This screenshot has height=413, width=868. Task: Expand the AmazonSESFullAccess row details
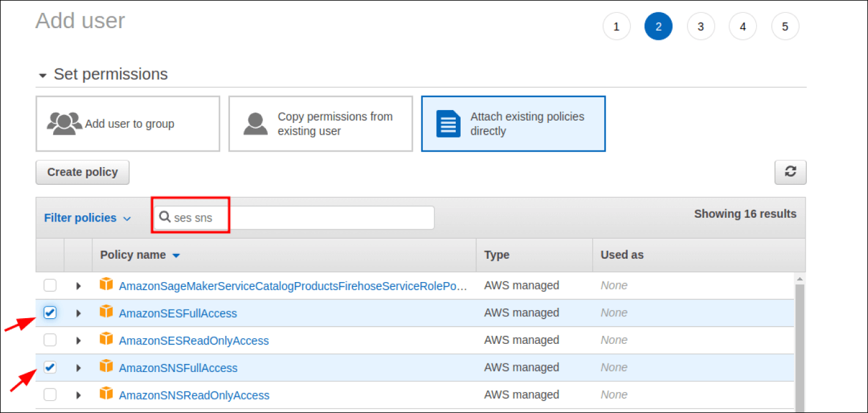click(78, 313)
